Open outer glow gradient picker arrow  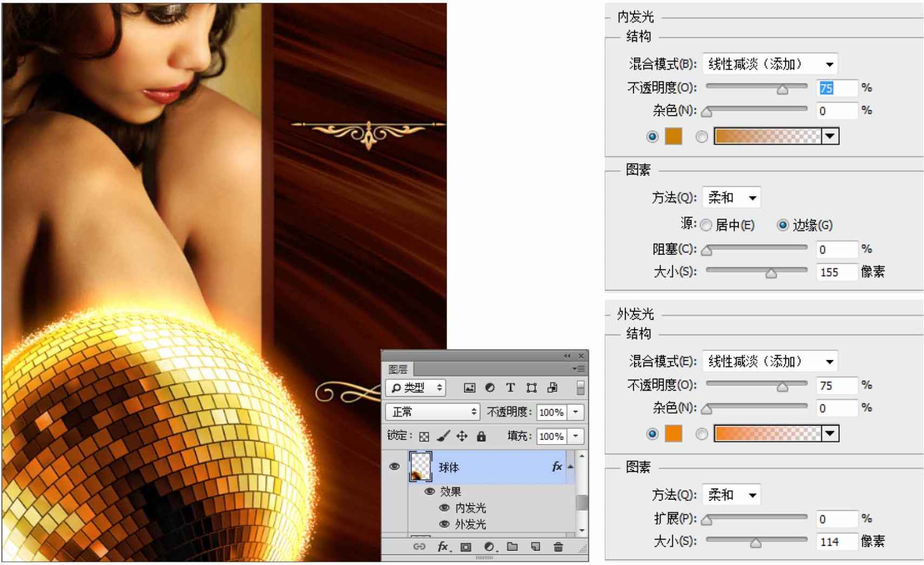click(830, 433)
